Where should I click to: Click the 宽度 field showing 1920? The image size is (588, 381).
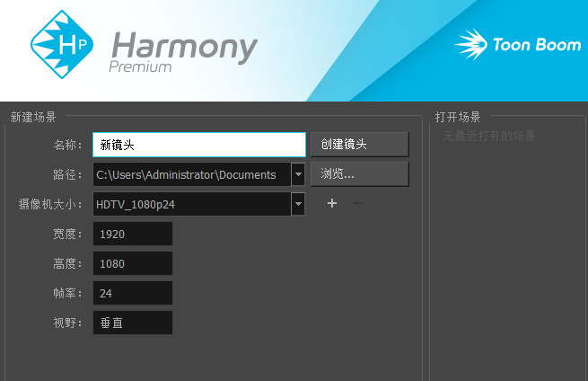point(133,234)
